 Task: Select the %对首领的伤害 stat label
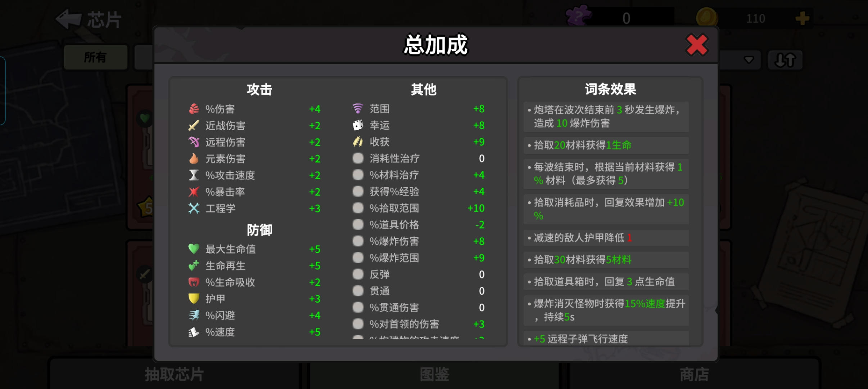(x=404, y=324)
